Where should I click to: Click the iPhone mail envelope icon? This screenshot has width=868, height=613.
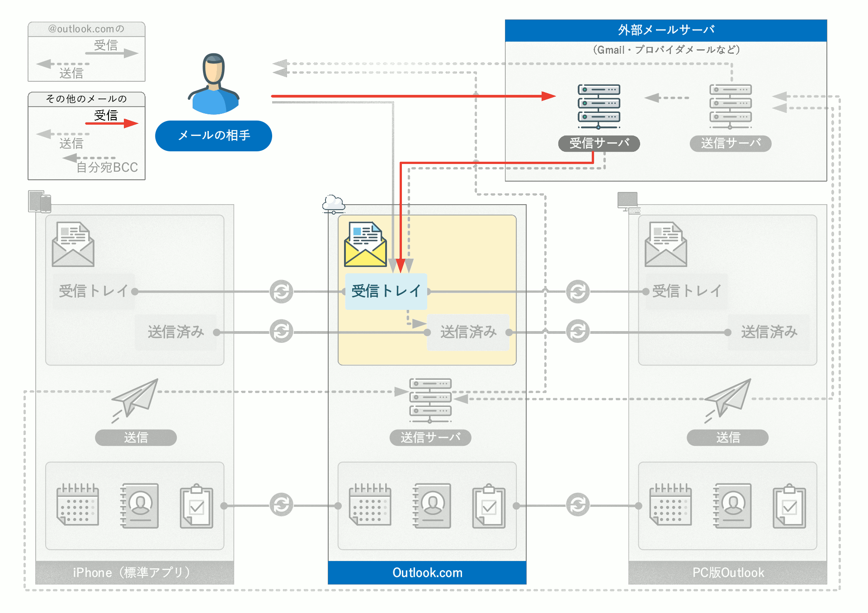point(73,244)
